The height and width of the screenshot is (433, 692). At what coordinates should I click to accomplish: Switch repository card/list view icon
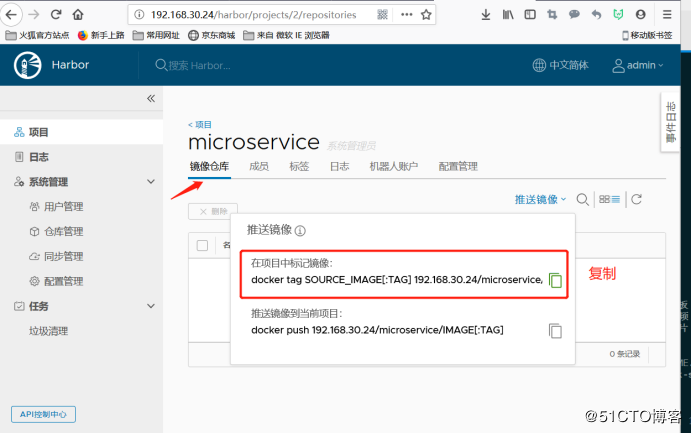point(609,200)
